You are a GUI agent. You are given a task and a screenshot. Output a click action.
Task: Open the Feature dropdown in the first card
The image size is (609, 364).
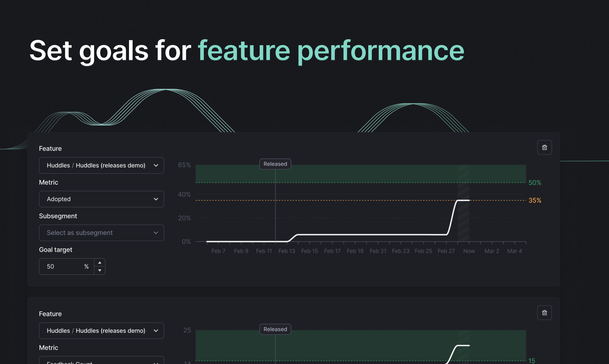(101, 165)
